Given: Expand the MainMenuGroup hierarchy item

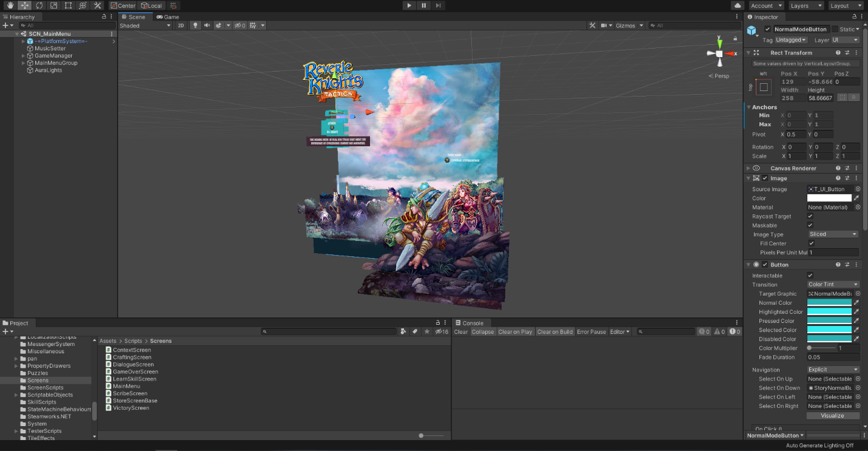Looking at the screenshot, I should [x=24, y=63].
